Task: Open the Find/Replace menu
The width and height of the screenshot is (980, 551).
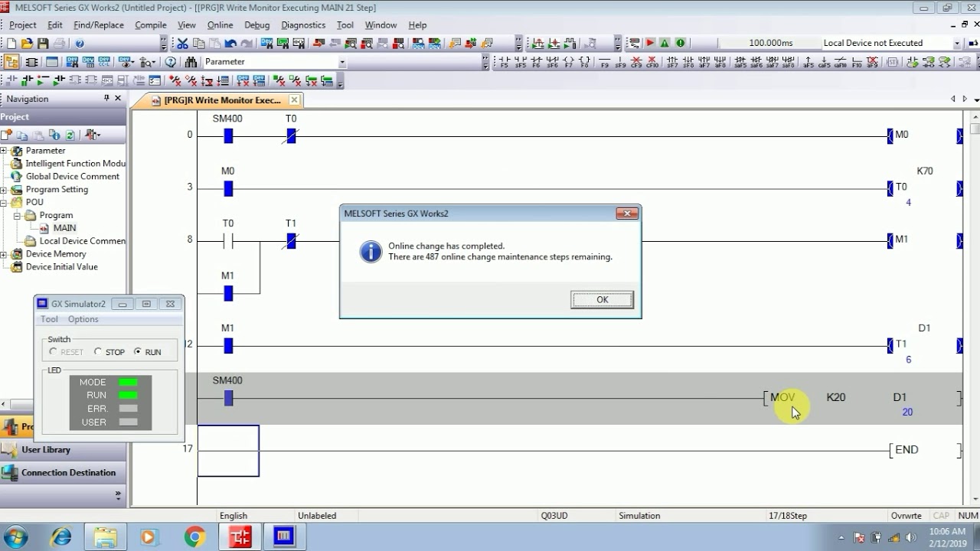Action: pyautogui.click(x=98, y=24)
